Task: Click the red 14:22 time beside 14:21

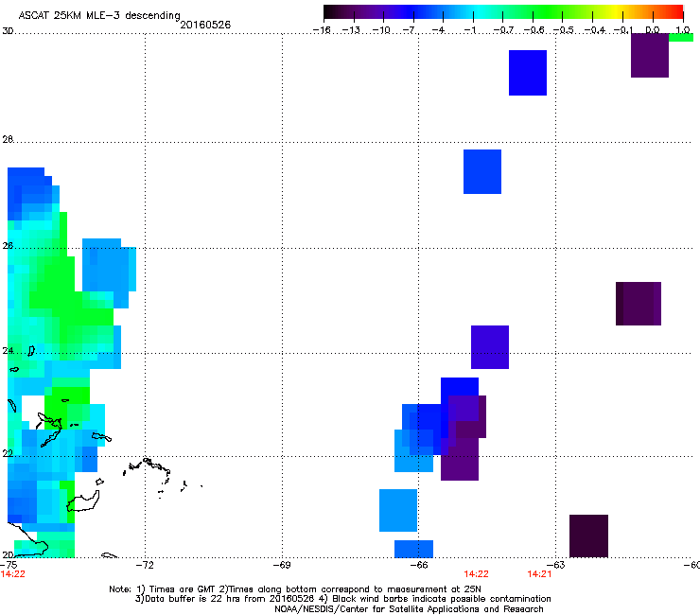Action: (476, 574)
